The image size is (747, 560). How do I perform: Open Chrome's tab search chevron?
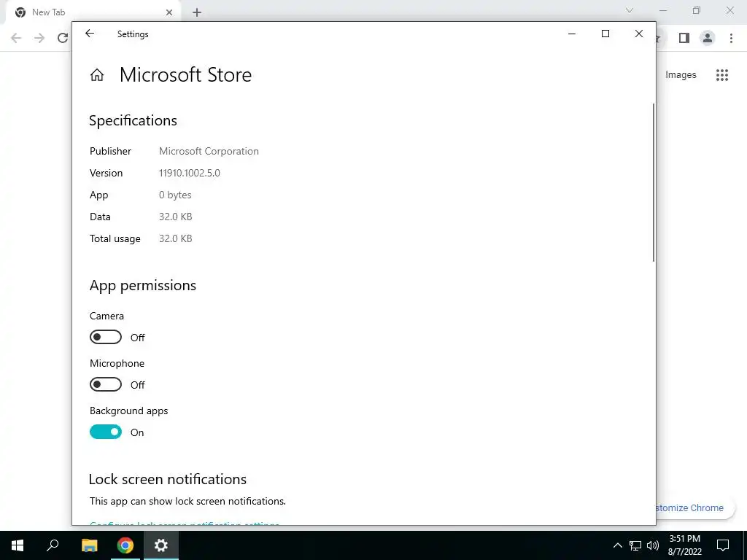630,10
